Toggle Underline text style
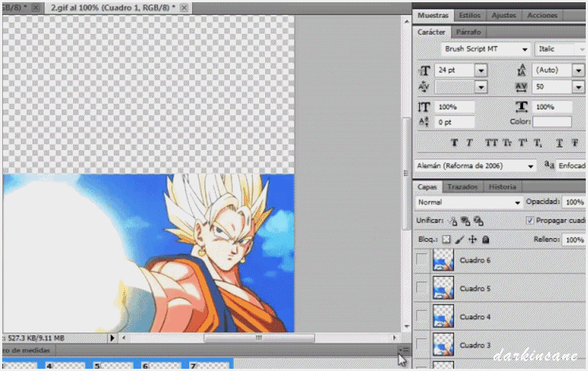588x371 pixels. pyautogui.click(x=559, y=143)
